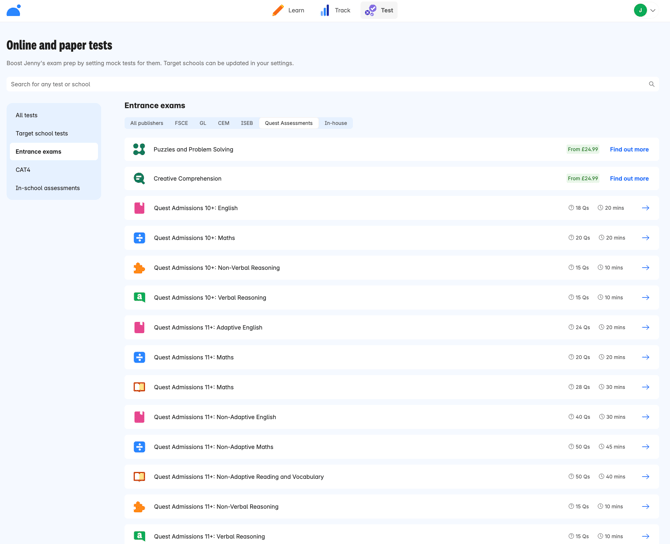Find out more about Puzzles and Problem Solving

629,149
